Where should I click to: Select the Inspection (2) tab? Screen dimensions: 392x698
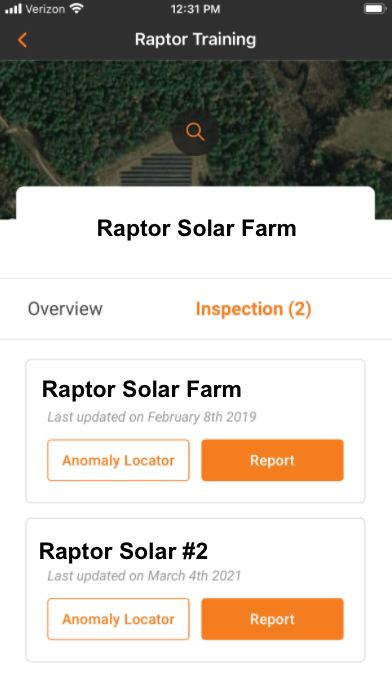pos(254,308)
